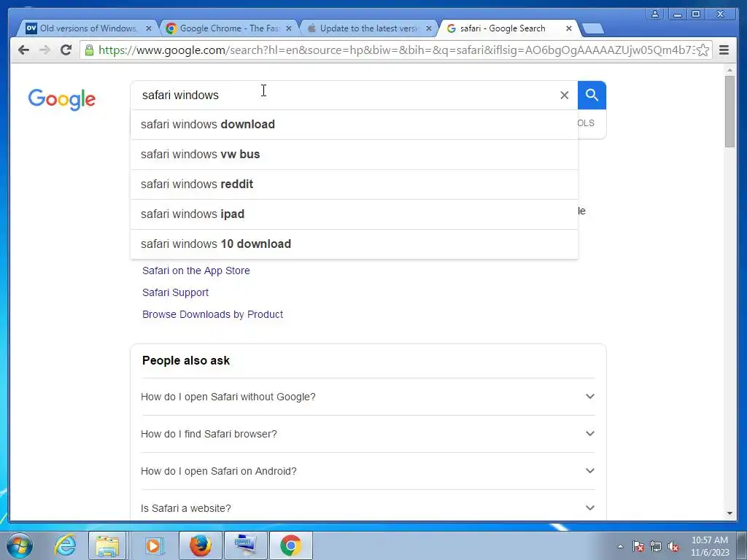Open the 'Safari on the App Store' link
The image size is (747, 560).
coord(196,271)
